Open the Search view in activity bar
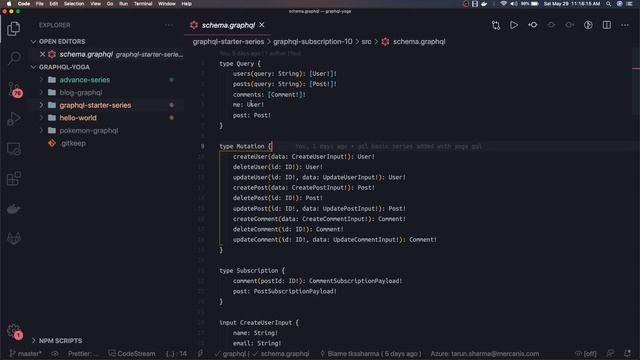 (13, 58)
